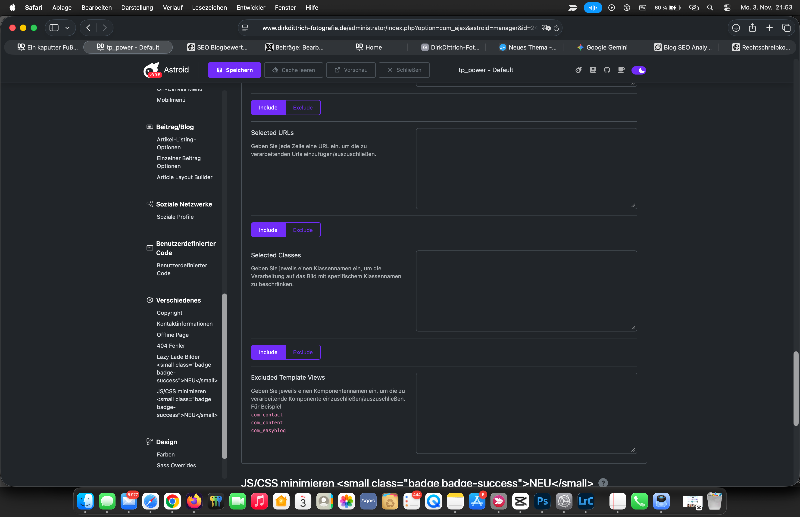The width and height of the screenshot is (800, 517).
Task: Toggle the dark mode switch in header
Action: [x=639, y=70]
